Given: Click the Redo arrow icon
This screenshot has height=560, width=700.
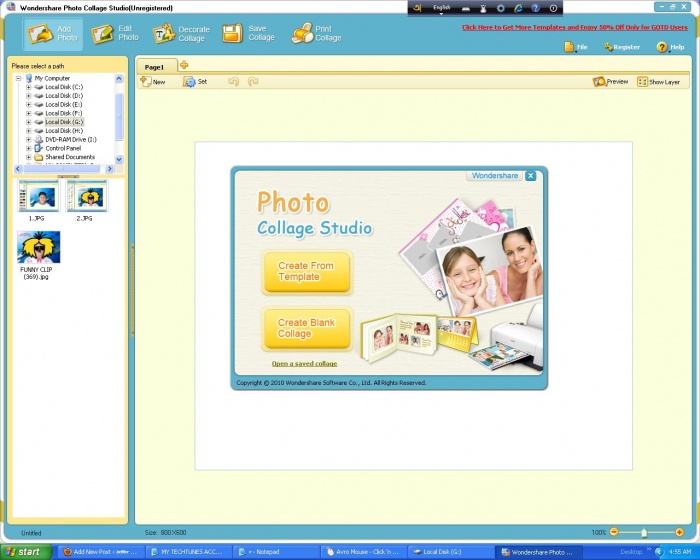Looking at the screenshot, I should click(x=253, y=82).
